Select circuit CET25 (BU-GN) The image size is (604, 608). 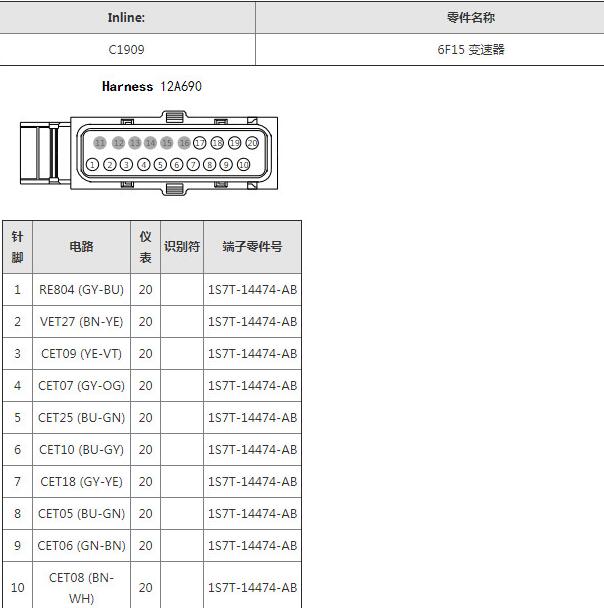click(81, 418)
